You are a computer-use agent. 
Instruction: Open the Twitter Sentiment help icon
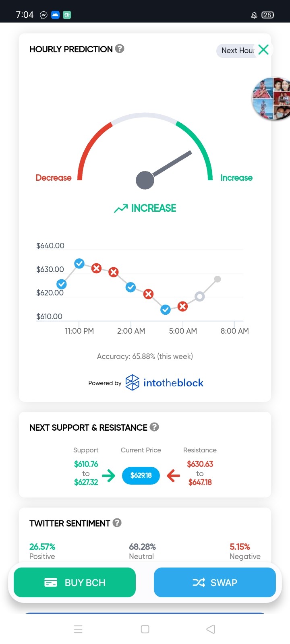tap(117, 522)
